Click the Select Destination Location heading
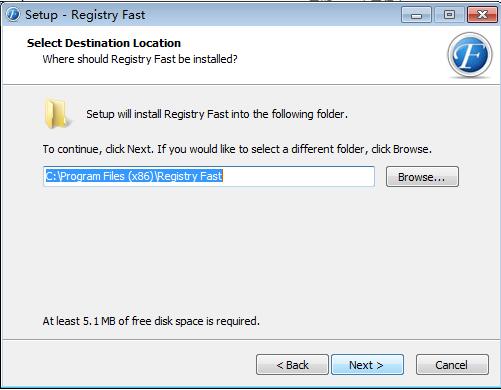 (104, 43)
